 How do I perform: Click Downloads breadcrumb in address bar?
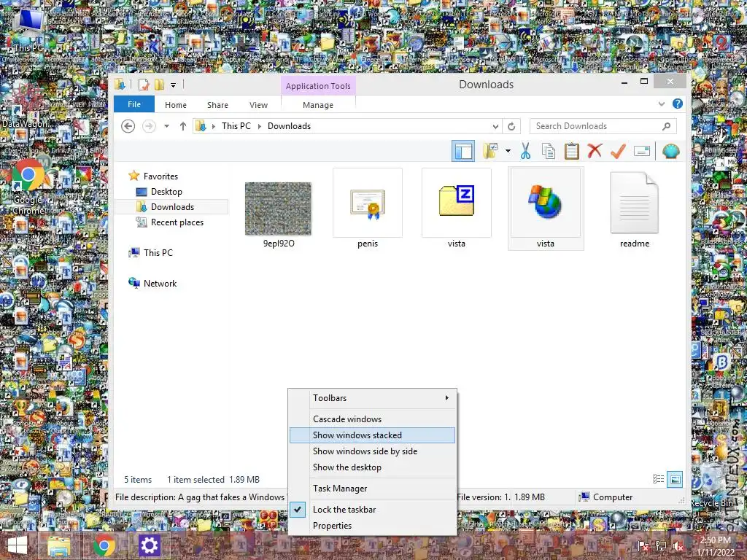pos(289,126)
